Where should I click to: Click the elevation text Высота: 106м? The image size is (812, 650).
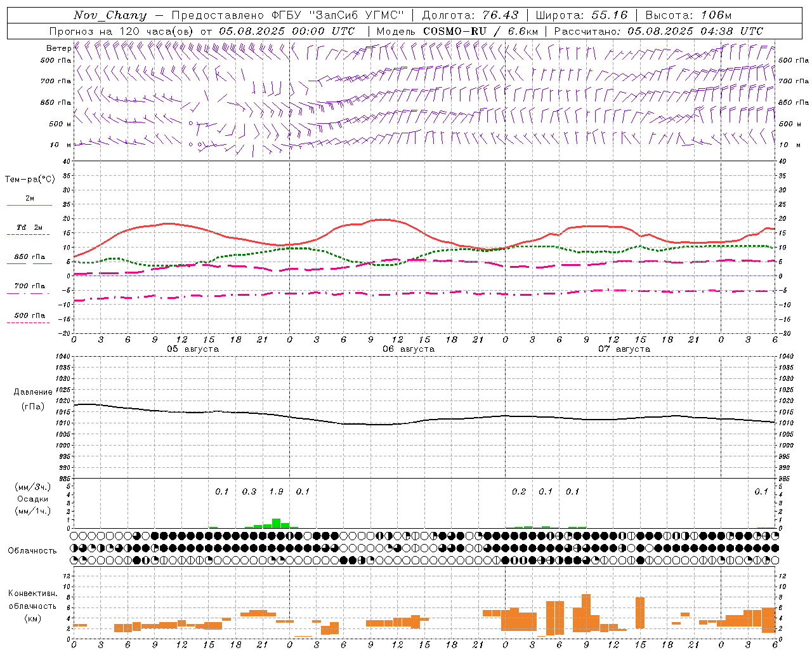click(x=688, y=15)
